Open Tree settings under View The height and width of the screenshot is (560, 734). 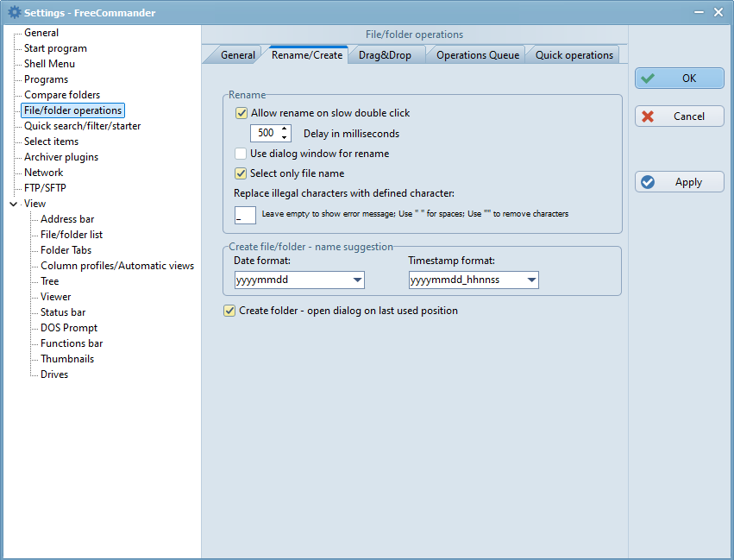tap(50, 281)
